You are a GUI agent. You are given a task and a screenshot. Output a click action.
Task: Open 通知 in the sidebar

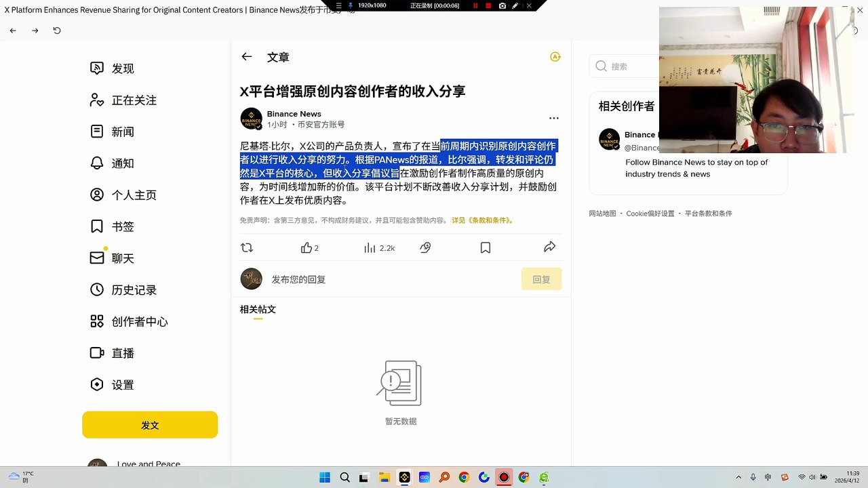click(113, 163)
